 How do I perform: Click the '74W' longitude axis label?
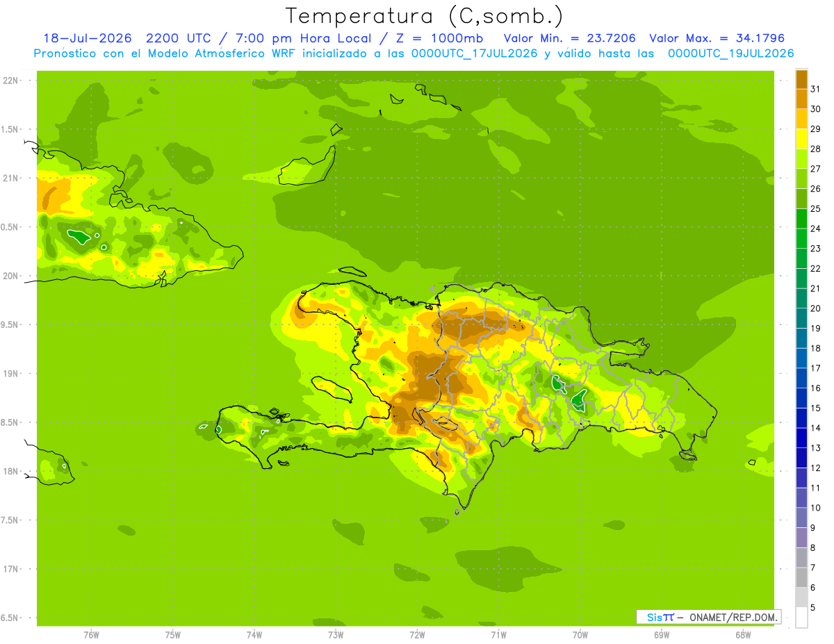click(254, 634)
